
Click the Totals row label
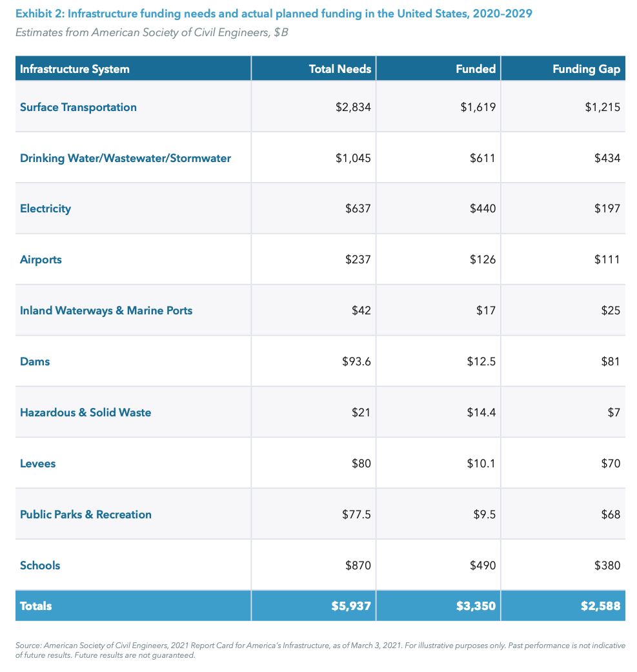[x=36, y=606]
